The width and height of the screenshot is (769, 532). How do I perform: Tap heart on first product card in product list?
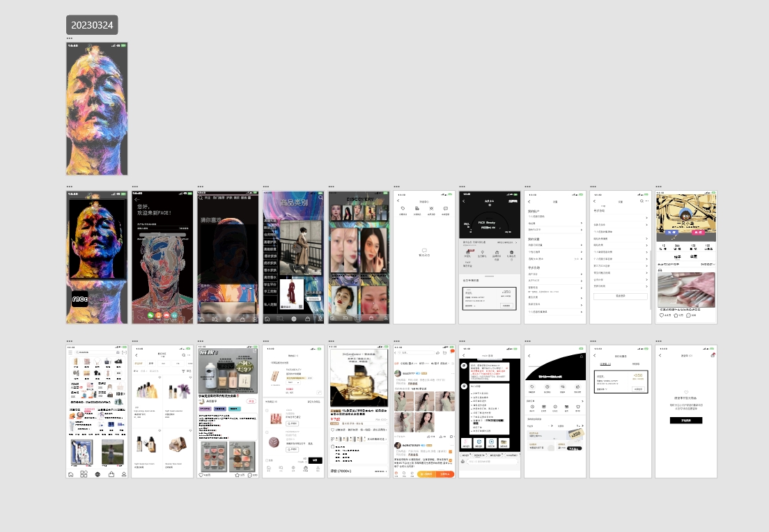160,377
